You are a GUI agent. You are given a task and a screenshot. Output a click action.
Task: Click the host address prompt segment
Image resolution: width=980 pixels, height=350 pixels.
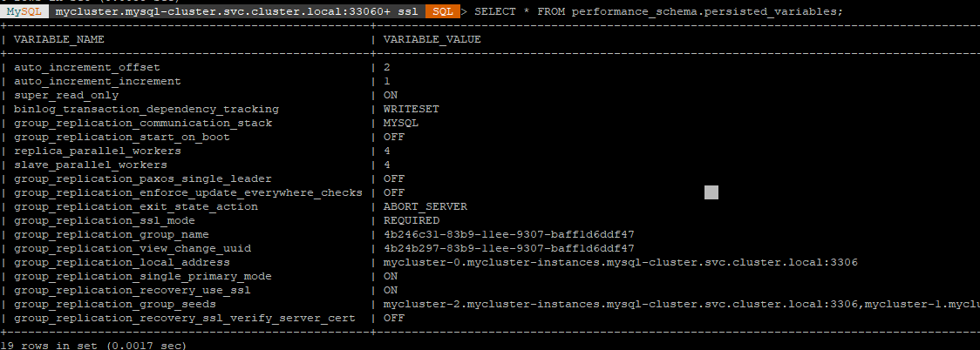(236, 11)
